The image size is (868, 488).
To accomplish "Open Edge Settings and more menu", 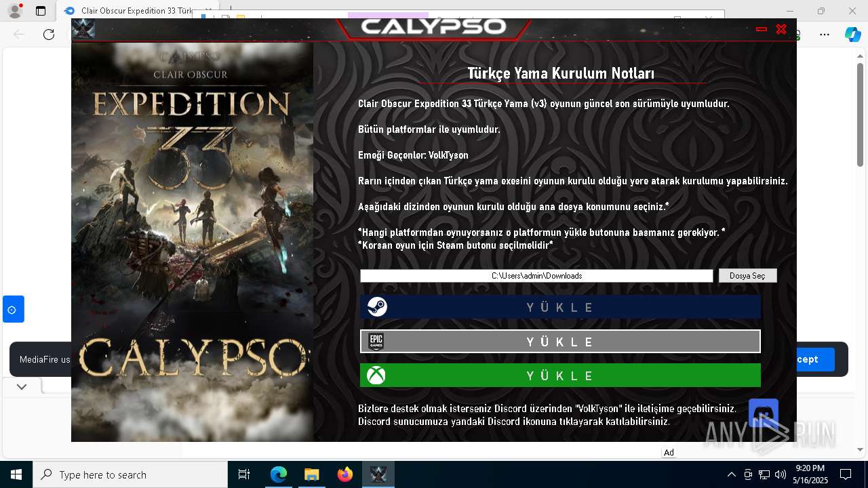I will 825,35.
